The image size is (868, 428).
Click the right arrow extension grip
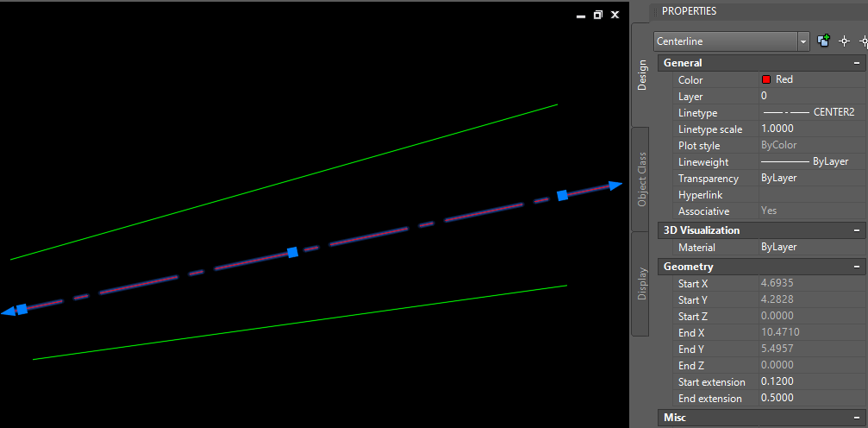[x=616, y=186]
